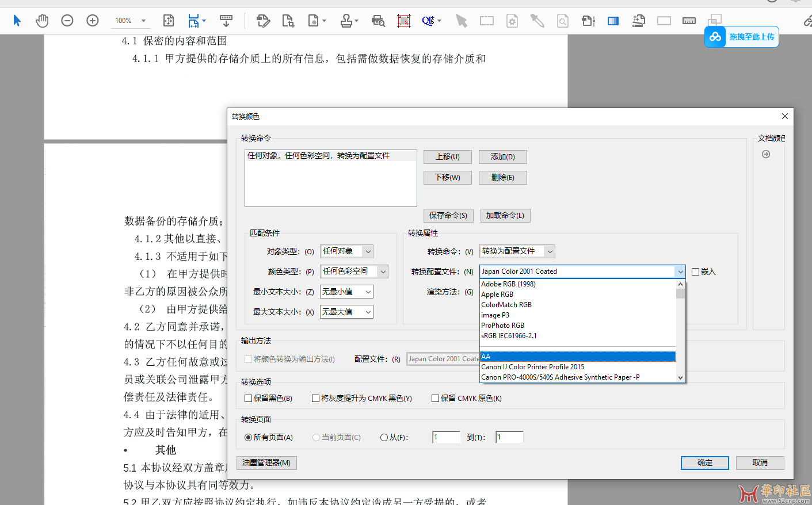
Task: Click the ruler measuring tool icon
Action: [689, 21]
